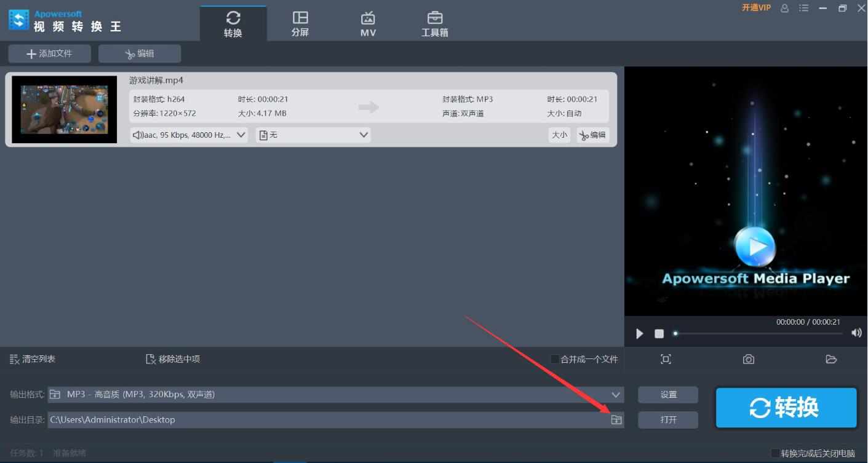The height and width of the screenshot is (463, 868).
Task: Switch to the 转换 tab
Action: click(233, 24)
